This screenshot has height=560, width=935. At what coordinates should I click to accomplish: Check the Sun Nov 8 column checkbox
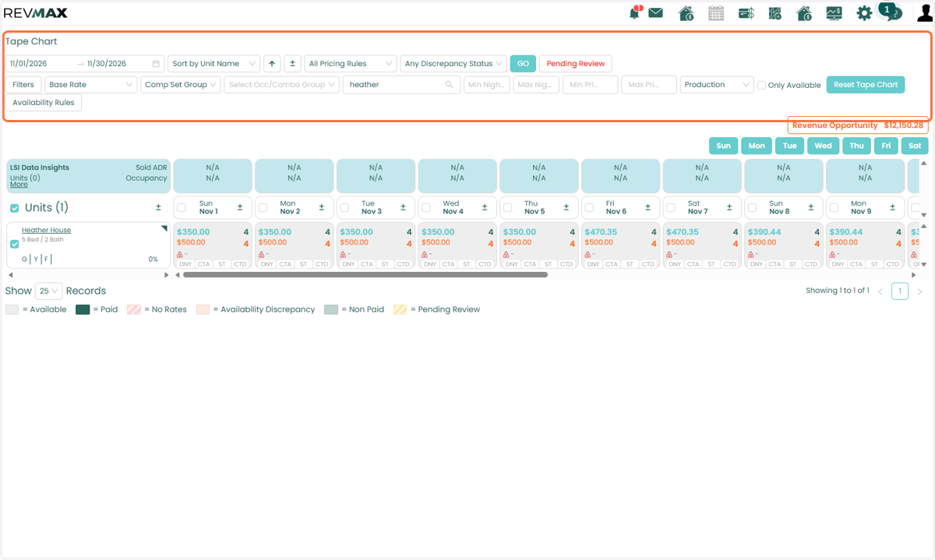[x=753, y=208]
